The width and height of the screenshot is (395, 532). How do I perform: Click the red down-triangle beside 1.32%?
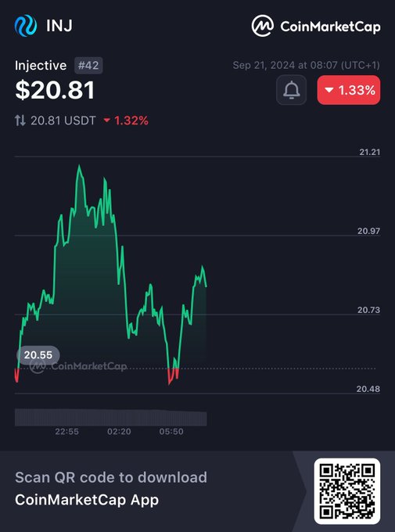(107, 120)
